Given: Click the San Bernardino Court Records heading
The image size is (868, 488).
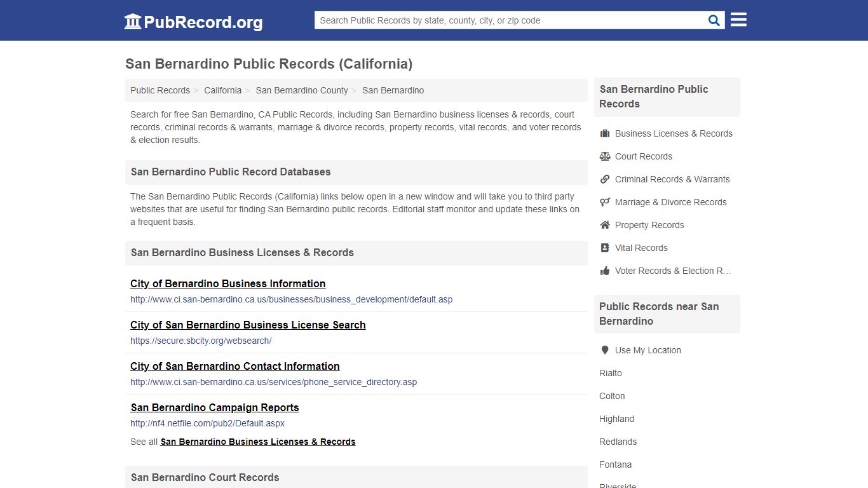Looking at the screenshot, I should (x=205, y=477).
